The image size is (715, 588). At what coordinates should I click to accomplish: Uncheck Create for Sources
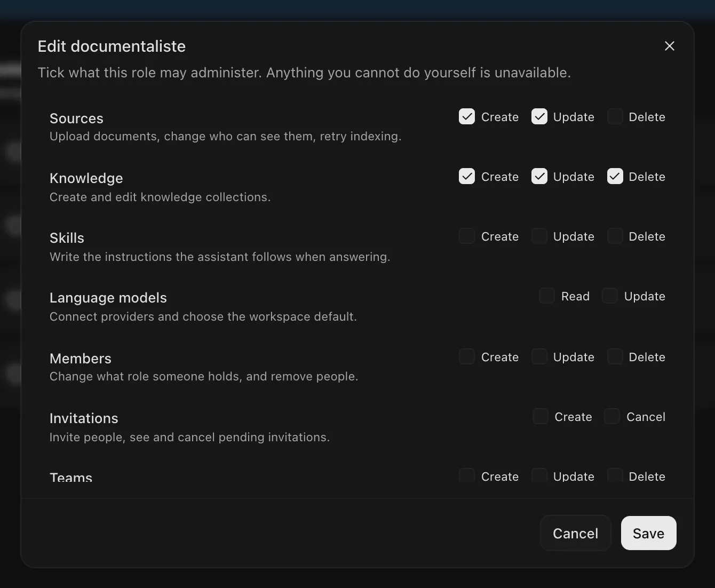click(467, 117)
